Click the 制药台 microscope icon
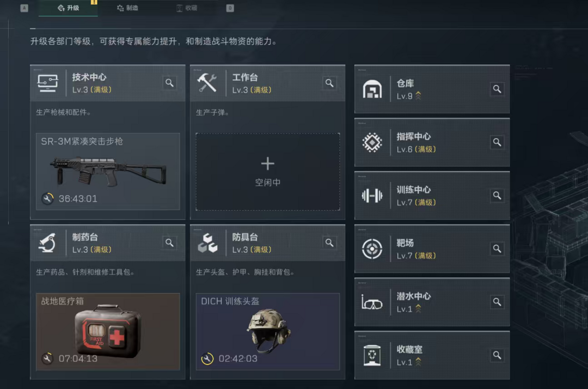 [x=47, y=242]
